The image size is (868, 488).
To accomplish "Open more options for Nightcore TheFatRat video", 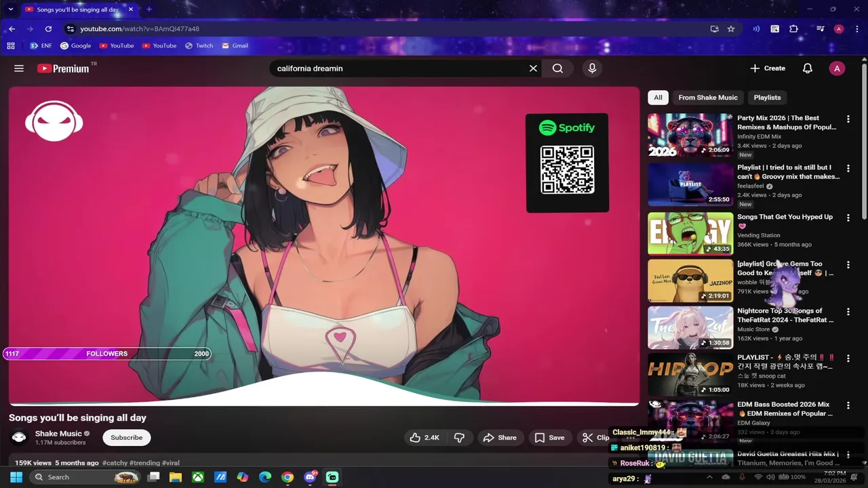I will (848, 312).
